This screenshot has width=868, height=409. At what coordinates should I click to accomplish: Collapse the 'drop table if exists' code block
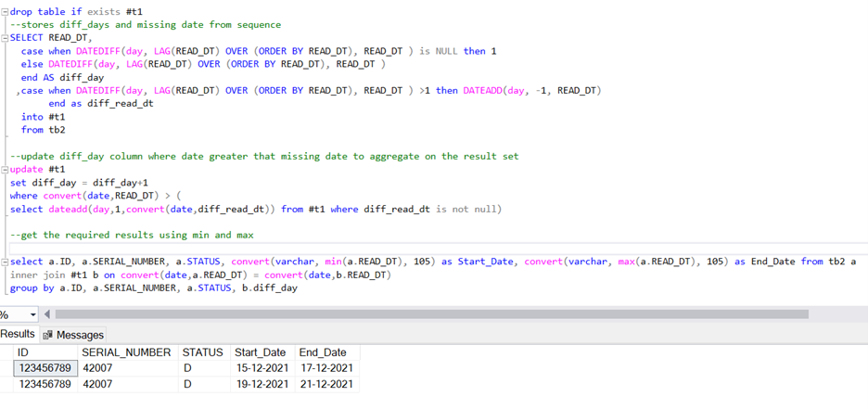(x=5, y=12)
